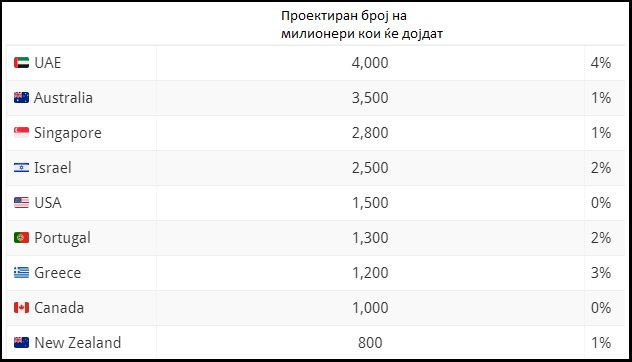Select the Greece flag icon
The image size is (632, 362).
click(x=21, y=273)
